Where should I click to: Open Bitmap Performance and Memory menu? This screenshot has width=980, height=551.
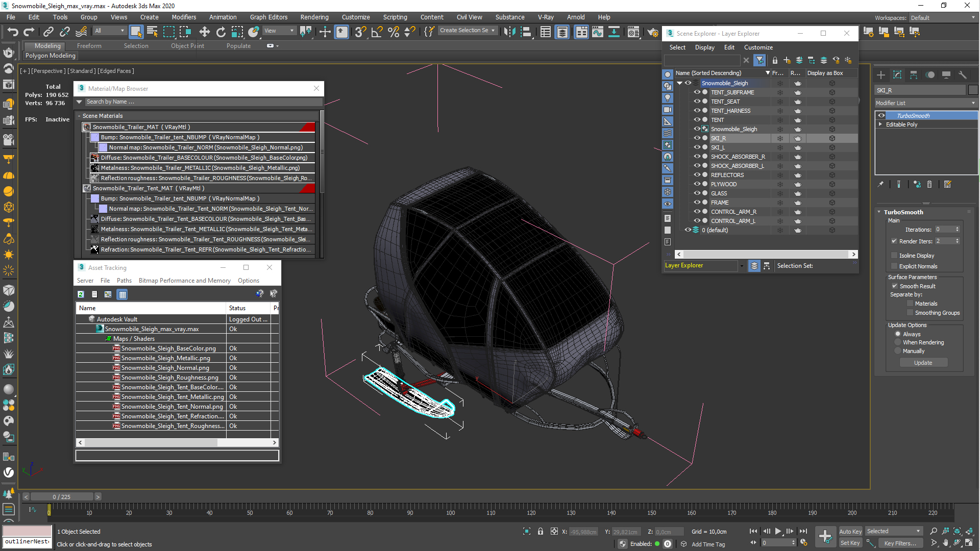coord(184,281)
